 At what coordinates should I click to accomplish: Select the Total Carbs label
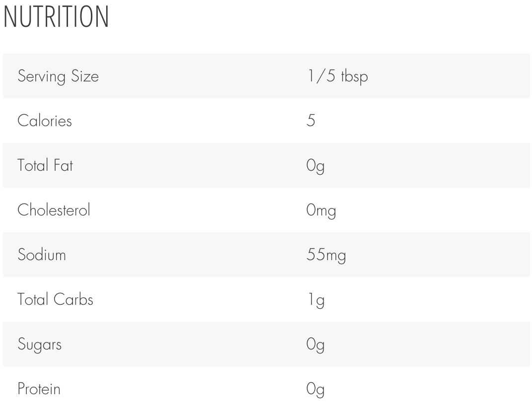55,300
